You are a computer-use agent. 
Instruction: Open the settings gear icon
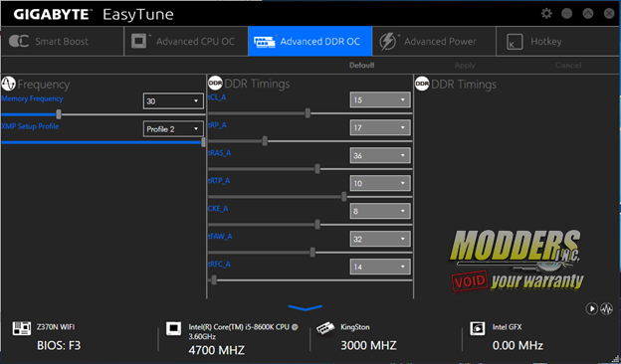546,14
